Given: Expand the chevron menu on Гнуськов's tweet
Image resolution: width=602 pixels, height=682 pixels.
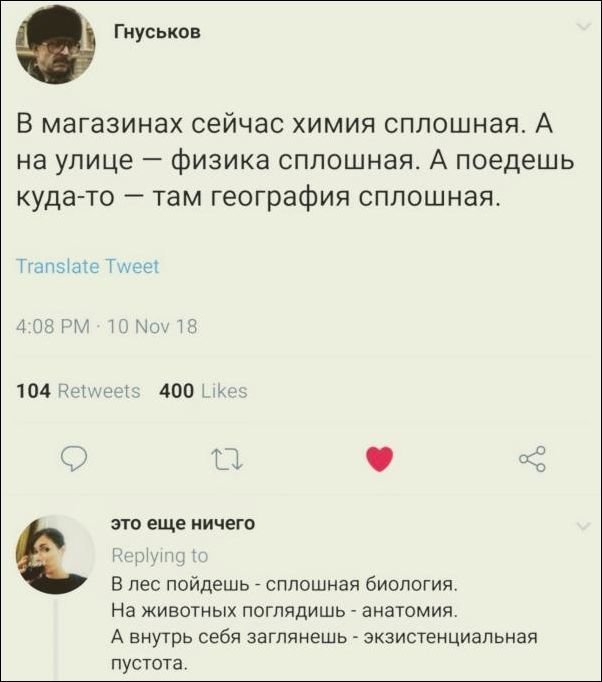Looking at the screenshot, I should [x=583, y=27].
